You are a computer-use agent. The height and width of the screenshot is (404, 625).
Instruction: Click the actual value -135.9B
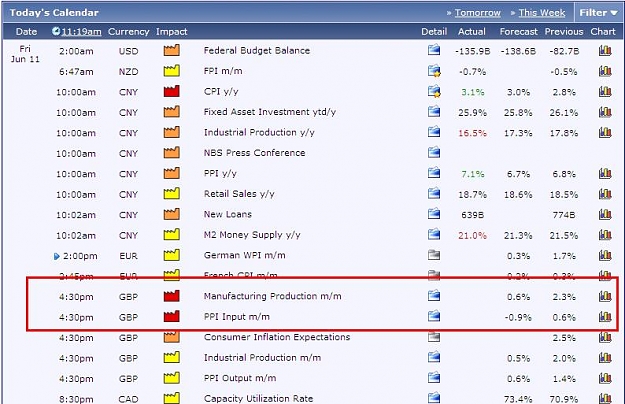473,51
